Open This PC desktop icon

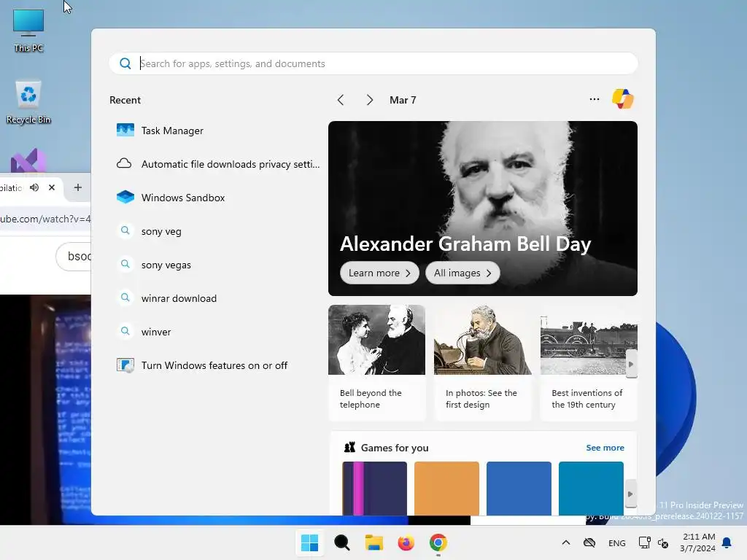28,31
